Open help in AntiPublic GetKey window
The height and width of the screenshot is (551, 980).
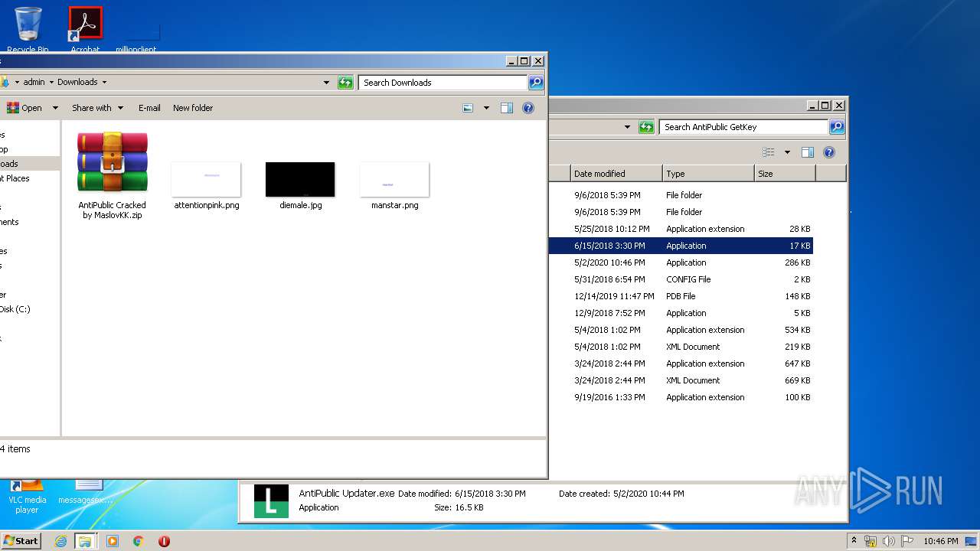(x=828, y=152)
